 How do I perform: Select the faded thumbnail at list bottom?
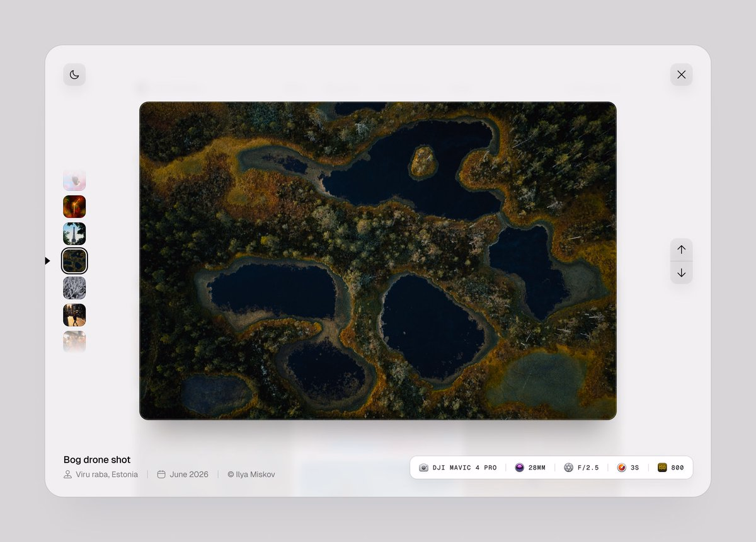[x=74, y=342]
